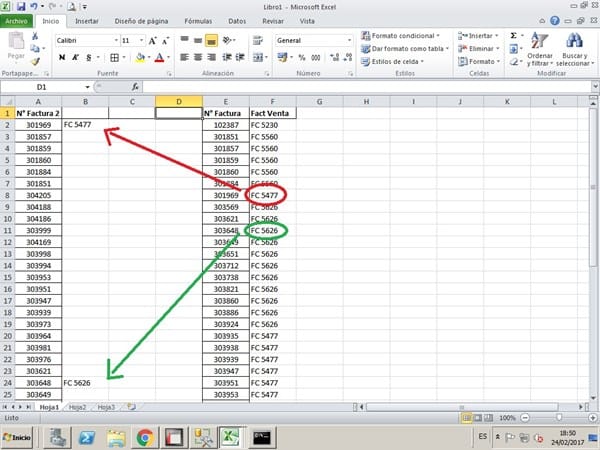Apply font color with red A icon
The height and width of the screenshot is (450, 600).
[x=160, y=57]
